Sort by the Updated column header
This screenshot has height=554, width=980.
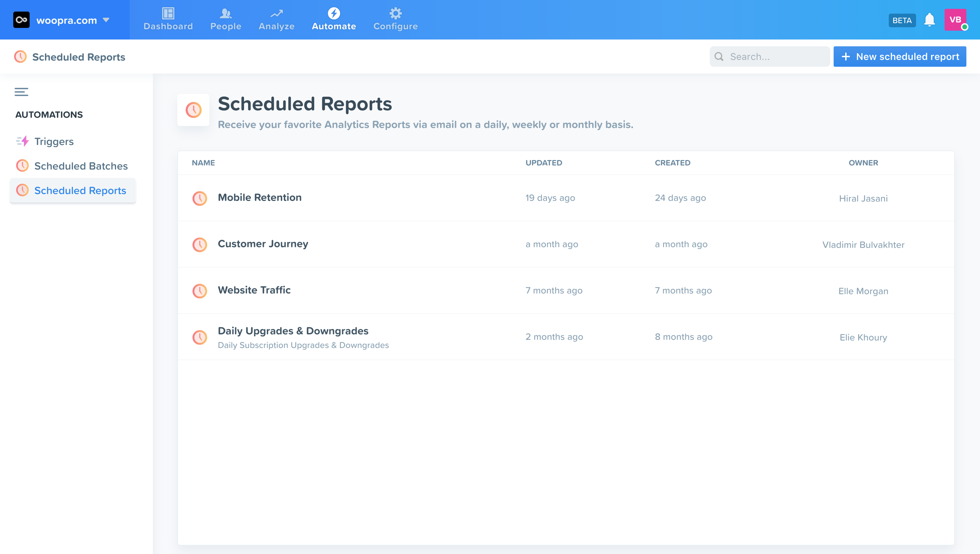pyautogui.click(x=543, y=163)
